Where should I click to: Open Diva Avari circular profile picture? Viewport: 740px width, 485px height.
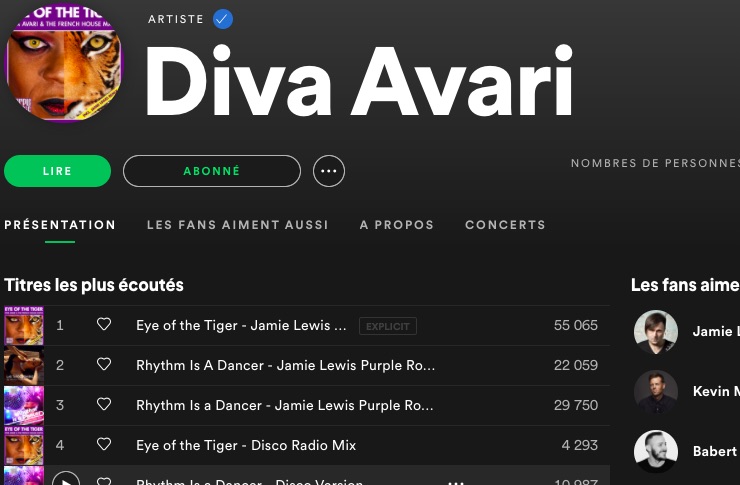point(63,62)
